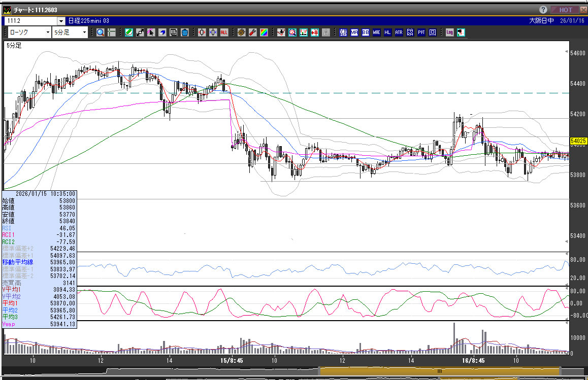This screenshot has width=588, height=380.
Task: Click the HOT button in title bar
Action: pos(564,10)
